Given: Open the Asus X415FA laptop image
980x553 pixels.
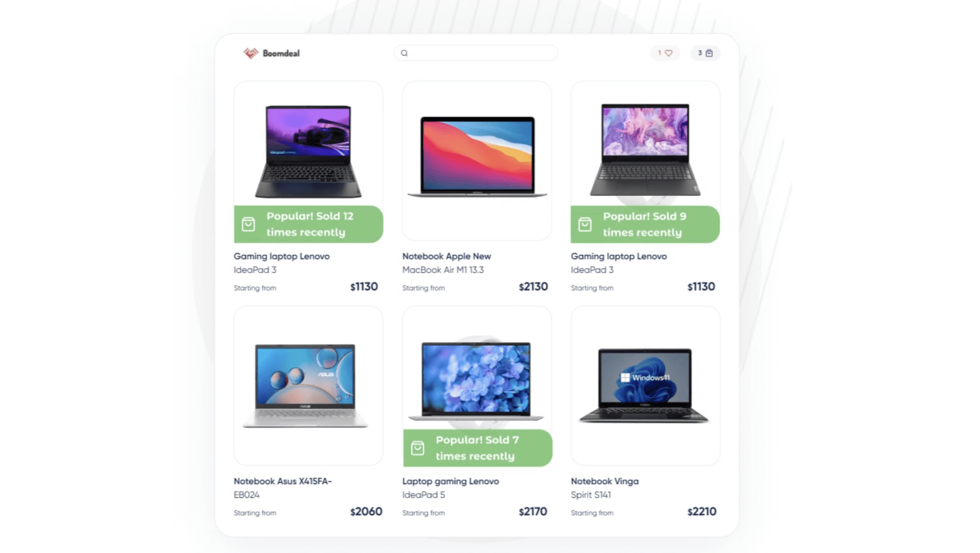Looking at the screenshot, I should [x=305, y=386].
